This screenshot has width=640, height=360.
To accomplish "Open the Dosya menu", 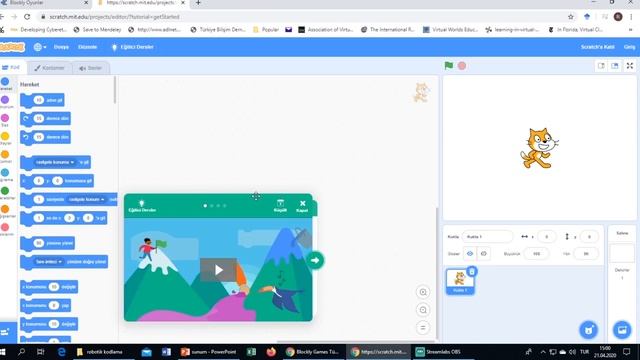I will [x=61, y=47].
